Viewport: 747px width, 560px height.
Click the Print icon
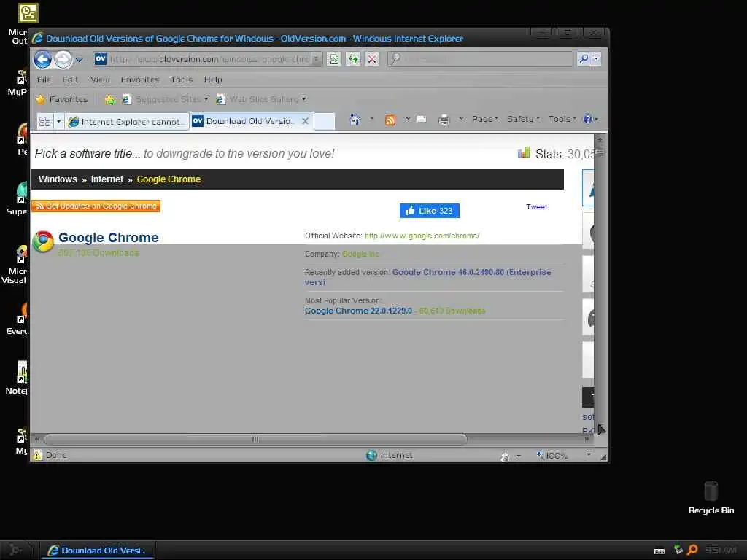pos(444,120)
